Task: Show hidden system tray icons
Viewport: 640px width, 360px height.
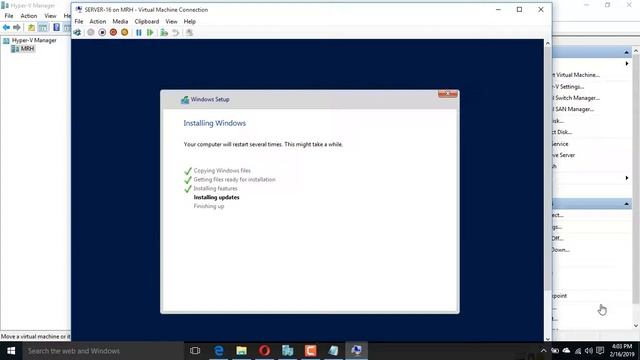Action: point(543,351)
